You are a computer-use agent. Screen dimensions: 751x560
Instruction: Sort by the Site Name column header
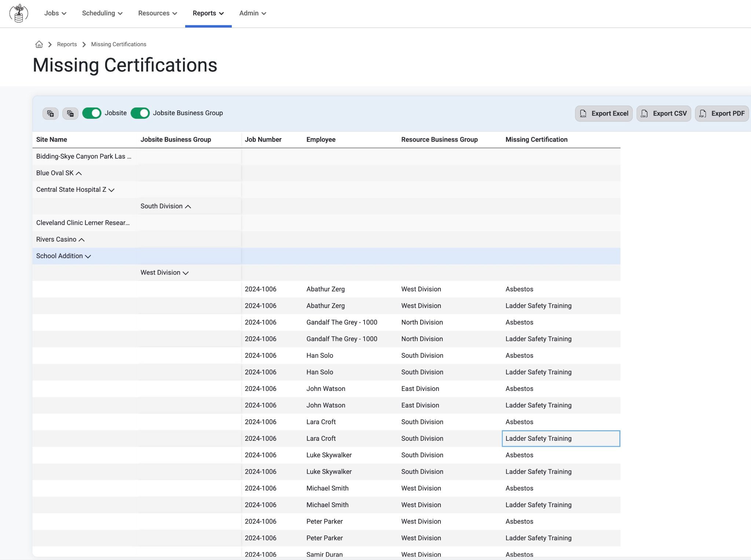click(x=51, y=140)
